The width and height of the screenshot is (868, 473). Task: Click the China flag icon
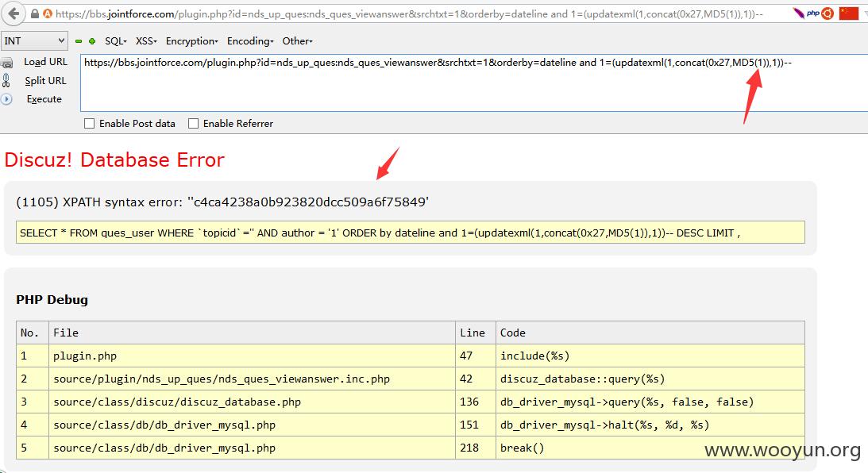849,13
